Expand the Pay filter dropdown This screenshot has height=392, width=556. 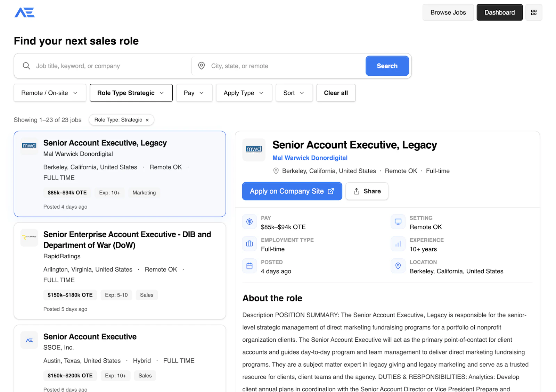(x=194, y=93)
